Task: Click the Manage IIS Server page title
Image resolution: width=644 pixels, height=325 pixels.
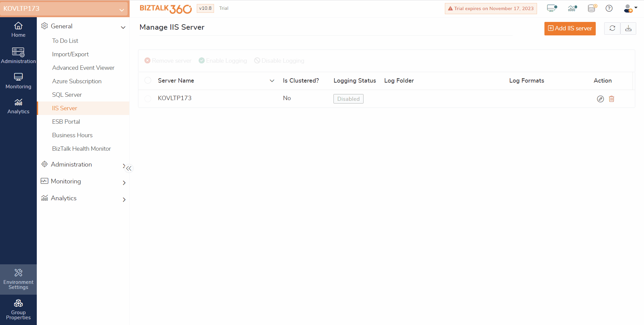Action: pyautogui.click(x=172, y=27)
